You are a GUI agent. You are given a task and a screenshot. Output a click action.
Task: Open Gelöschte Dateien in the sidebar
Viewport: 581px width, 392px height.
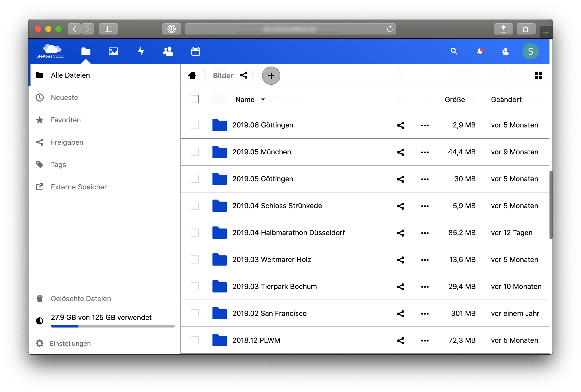(x=81, y=299)
